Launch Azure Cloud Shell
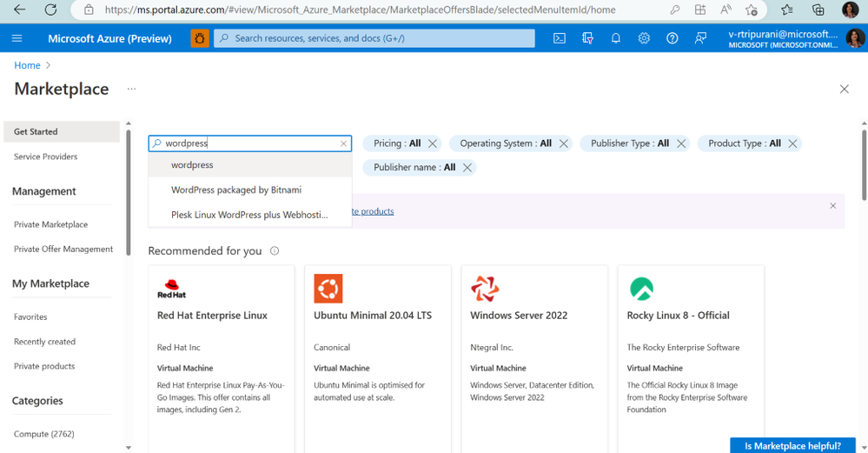This screenshot has width=868, height=453. (560, 38)
